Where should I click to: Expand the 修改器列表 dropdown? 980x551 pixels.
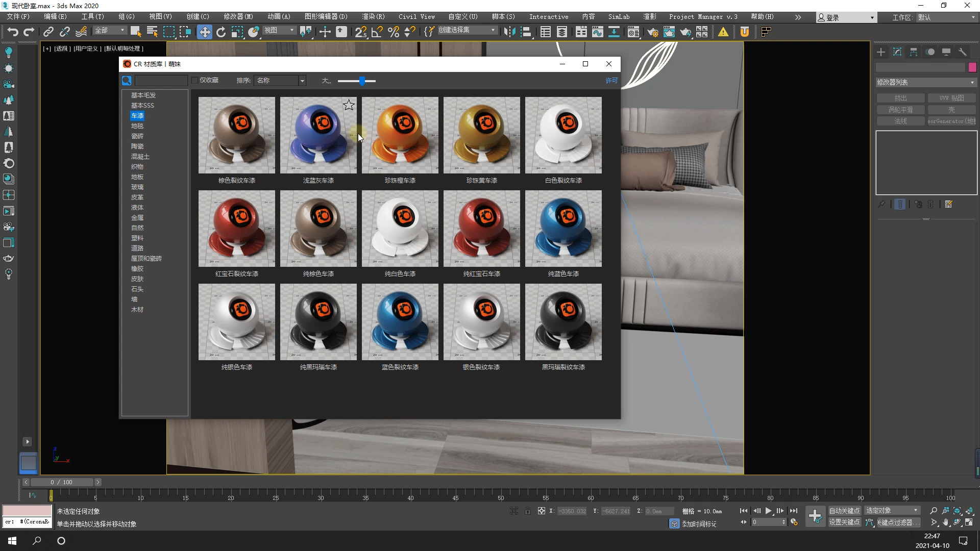(926, 82)
